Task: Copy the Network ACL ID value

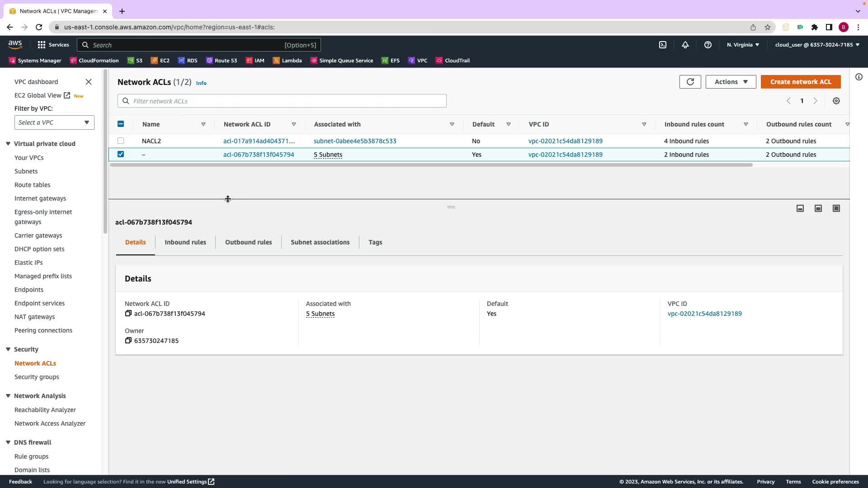Action: click(x=128, y=314)
